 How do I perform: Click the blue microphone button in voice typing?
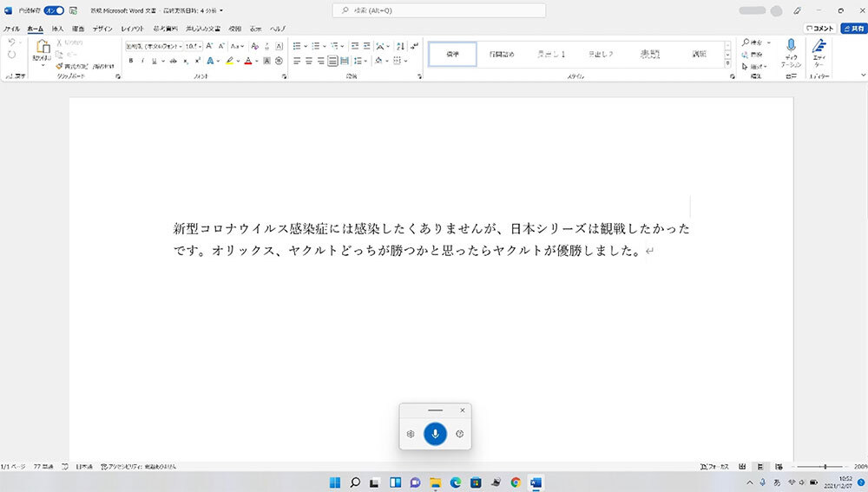(435, 434)
